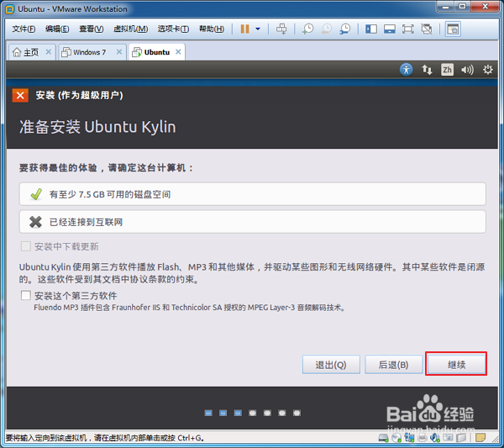Open Ubuntu accessibility menu icon
Screen dimensions: 504x448
coord(407,70)
